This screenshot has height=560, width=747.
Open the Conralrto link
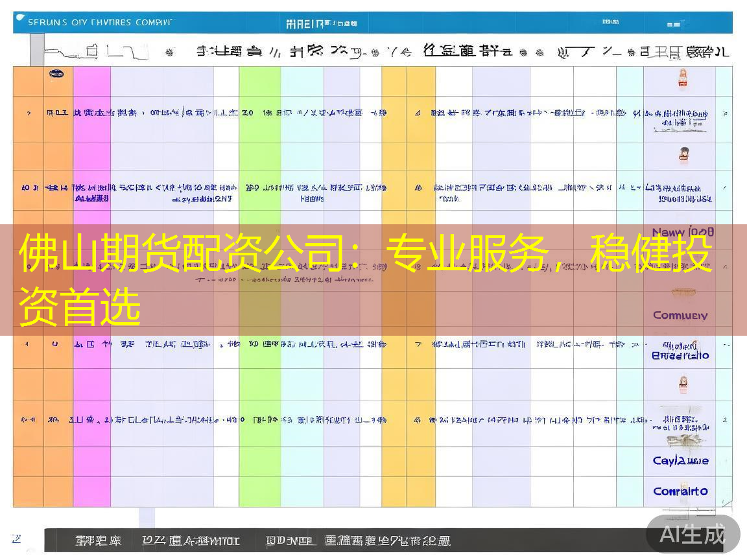(x=680, y=491)
